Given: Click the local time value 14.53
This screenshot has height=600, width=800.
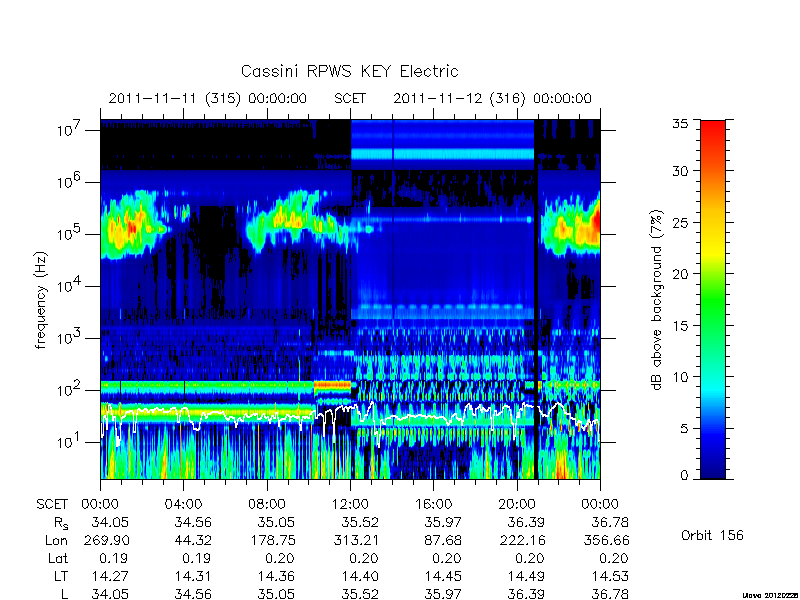Looking at the screenshot, I should coord(610,576).
